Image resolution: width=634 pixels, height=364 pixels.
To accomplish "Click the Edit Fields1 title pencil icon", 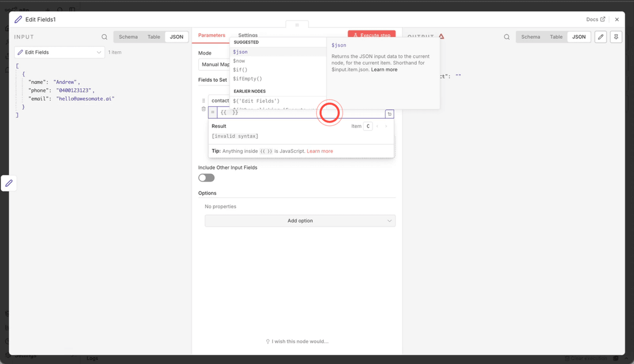I will (x=18, y=20).
